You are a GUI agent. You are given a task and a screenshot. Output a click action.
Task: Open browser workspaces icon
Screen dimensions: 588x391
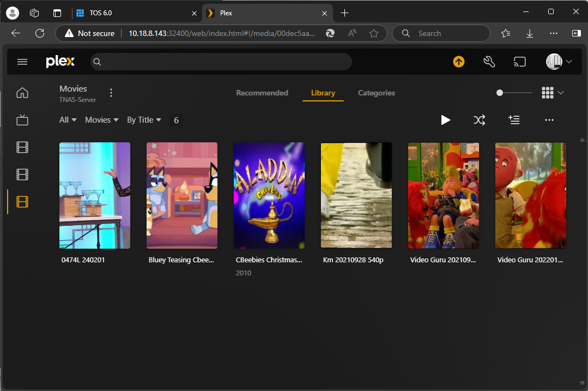tap(34, 13)
